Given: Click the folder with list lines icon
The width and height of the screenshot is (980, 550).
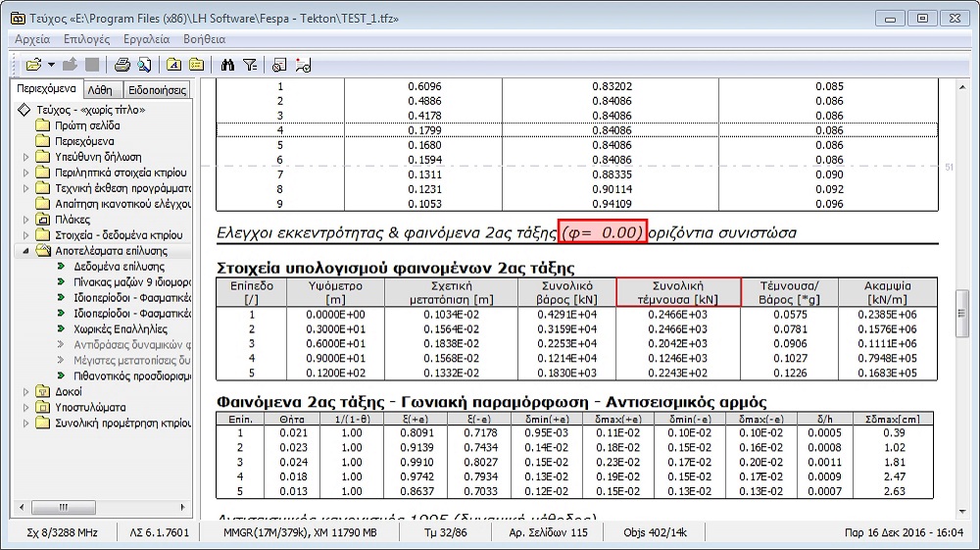Looking at the screenshot, I should [x=196, y=65].
